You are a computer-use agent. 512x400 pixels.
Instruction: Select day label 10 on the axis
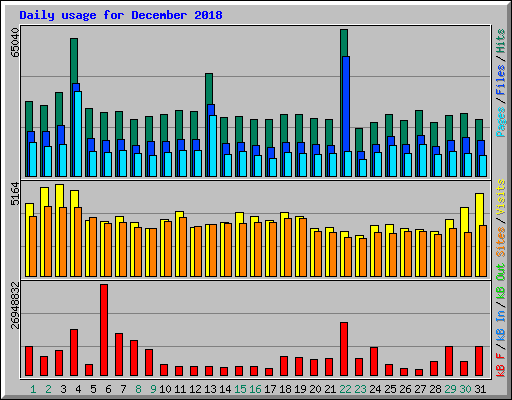(x=165, y=389)
